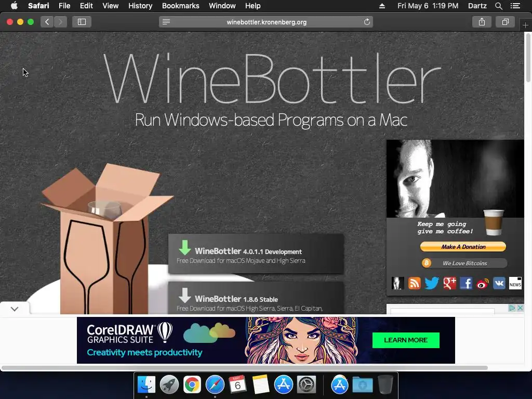Click the horizontal page scrollbar
The image size is (532, 399).
[244, 368]
